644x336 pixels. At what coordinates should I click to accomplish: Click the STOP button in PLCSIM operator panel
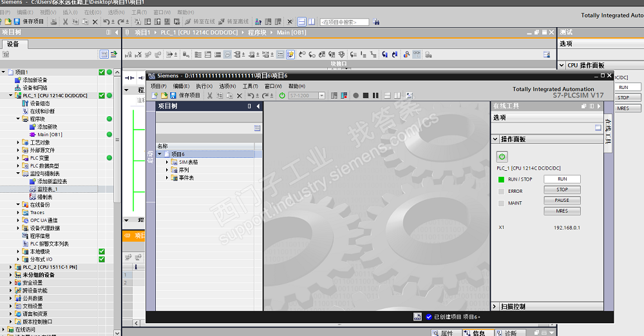click(562, 190)
